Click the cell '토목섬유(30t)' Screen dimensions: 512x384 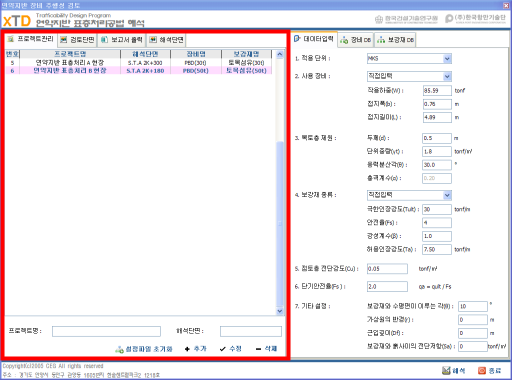tap(246, 63)
